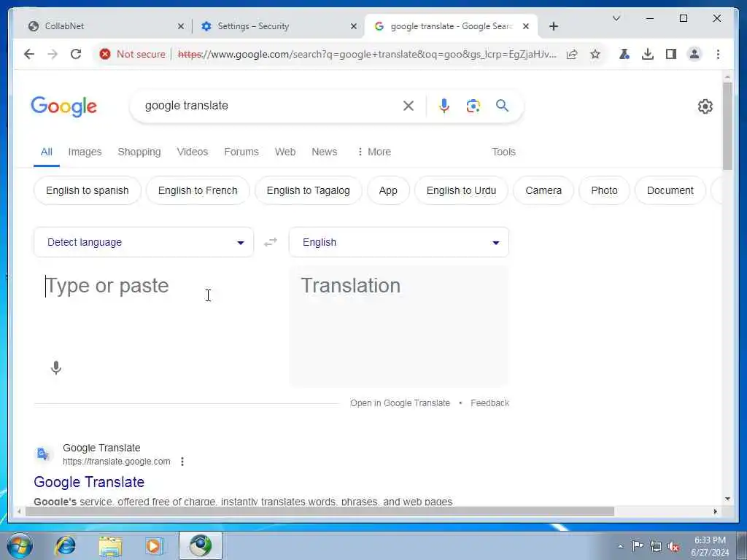Swap translation languages
The image size is (747, 560).
271,242
